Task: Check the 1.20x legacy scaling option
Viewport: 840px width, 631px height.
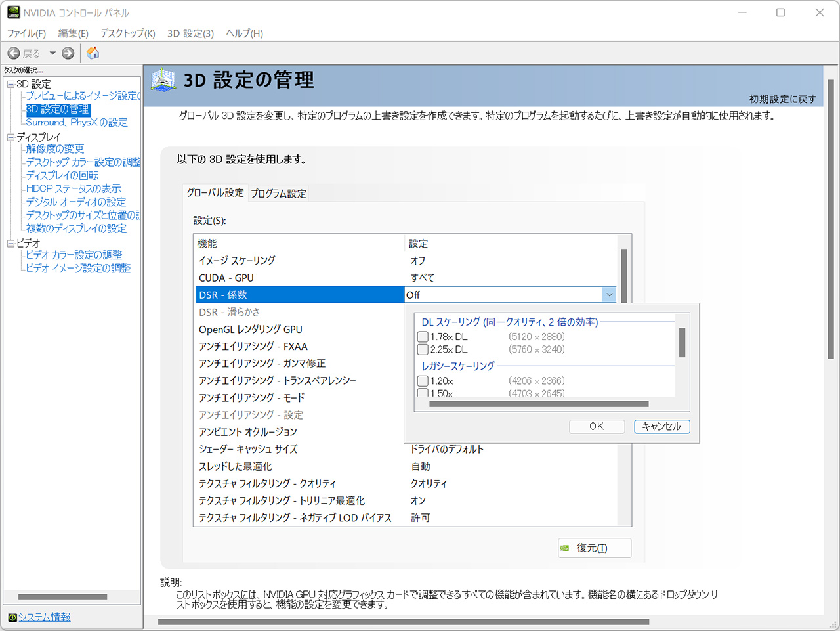Action: (x=423, y=381)
